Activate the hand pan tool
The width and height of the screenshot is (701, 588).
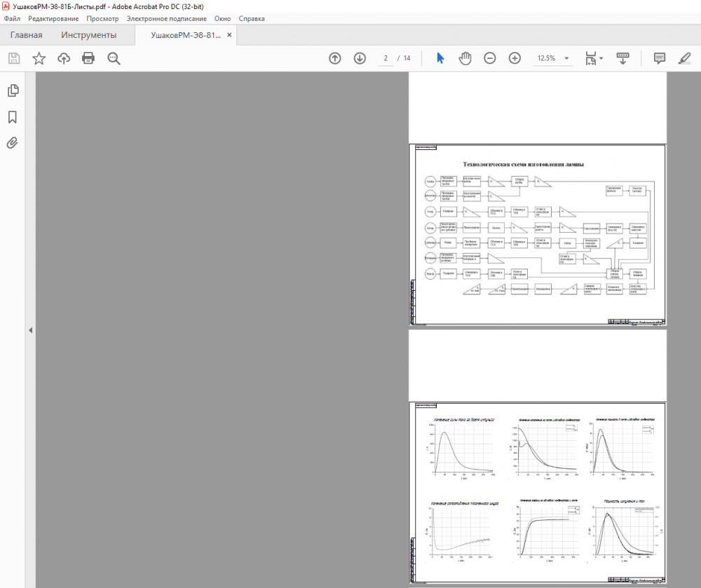click(x=465, y=58)
